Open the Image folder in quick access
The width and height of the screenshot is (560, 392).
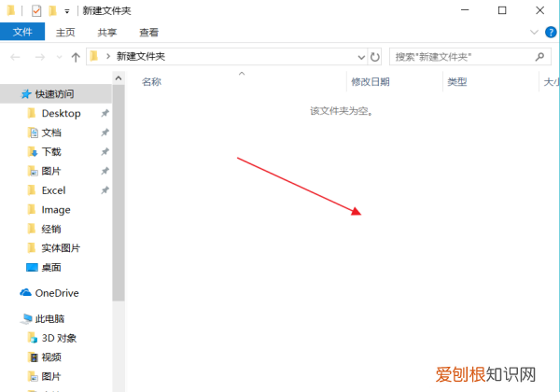(56, 210)
